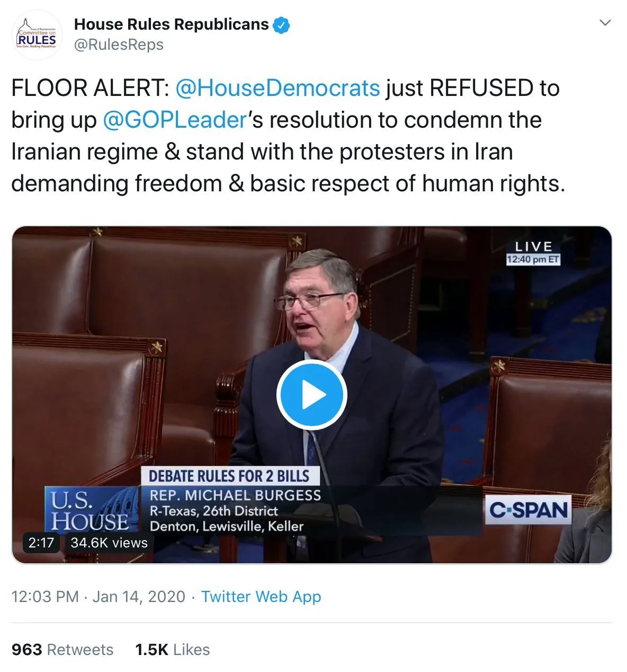This screenshot has height=672, width=627.
Task: Follow the @GOPLeader mention link
Action: [175, 120]
